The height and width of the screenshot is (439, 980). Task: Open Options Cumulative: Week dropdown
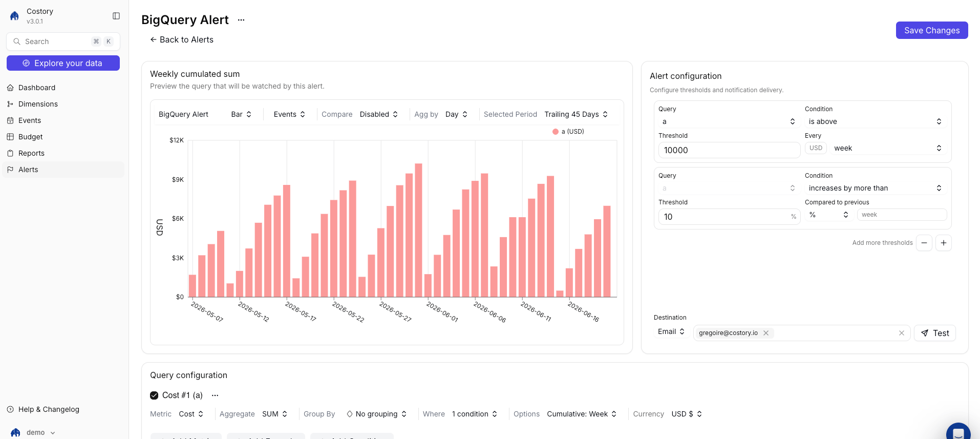coord(582,414)
